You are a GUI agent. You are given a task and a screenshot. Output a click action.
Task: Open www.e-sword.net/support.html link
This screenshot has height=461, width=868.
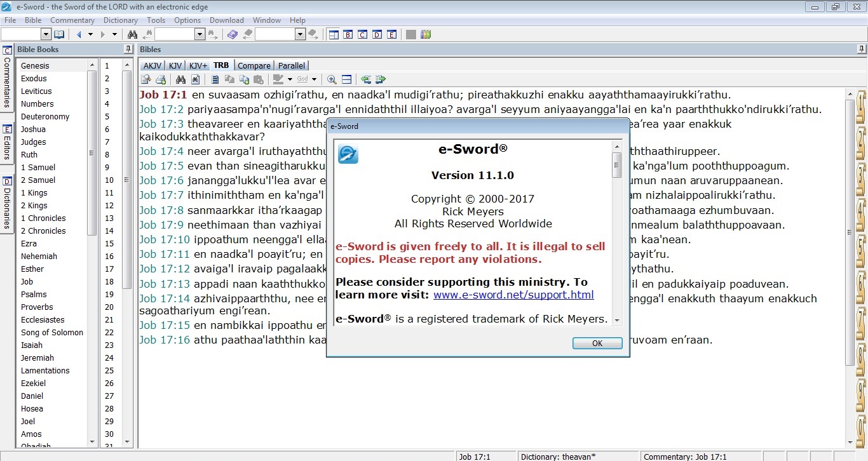[x=513, y=295]
